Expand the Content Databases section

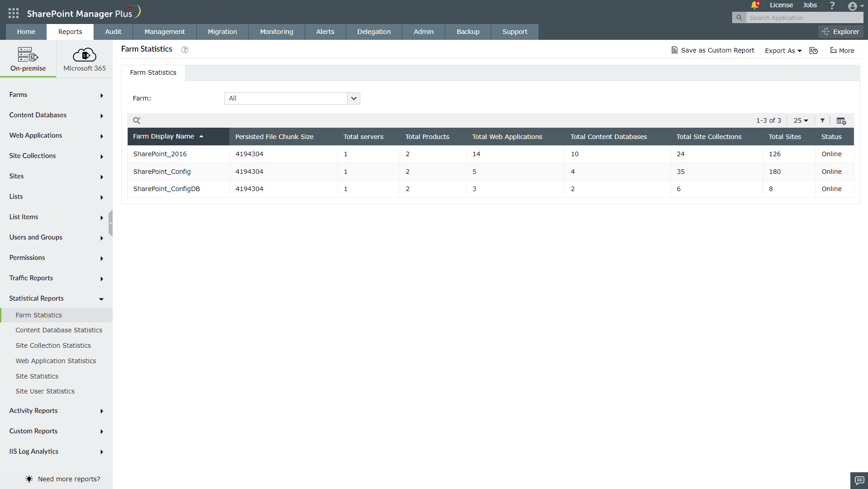56,115
